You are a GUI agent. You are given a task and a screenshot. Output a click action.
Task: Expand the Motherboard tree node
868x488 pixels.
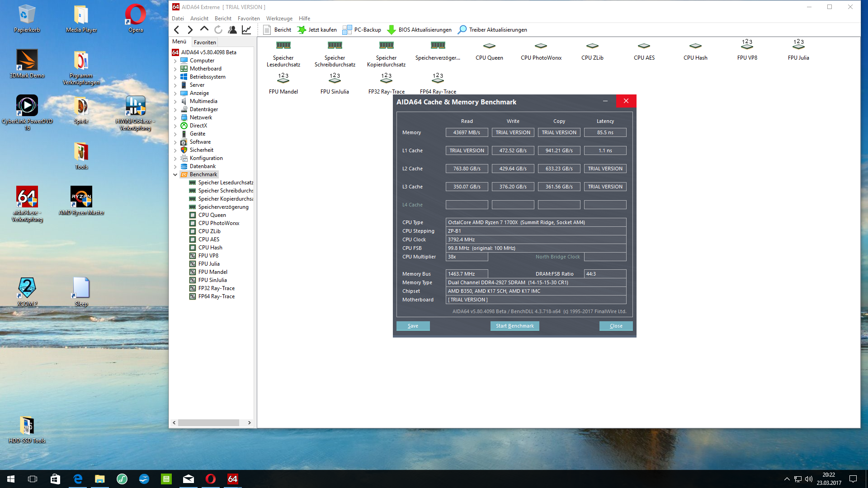[x=175, y=69]
